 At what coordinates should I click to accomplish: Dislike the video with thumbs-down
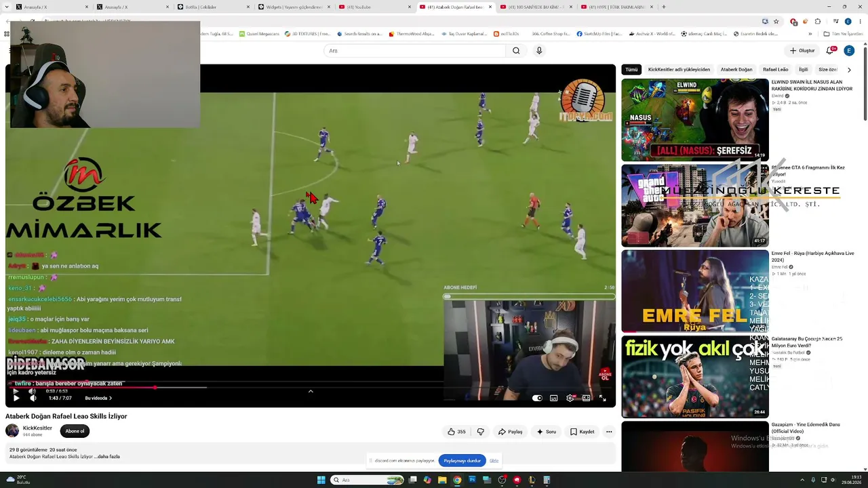(x=481, y=432)
